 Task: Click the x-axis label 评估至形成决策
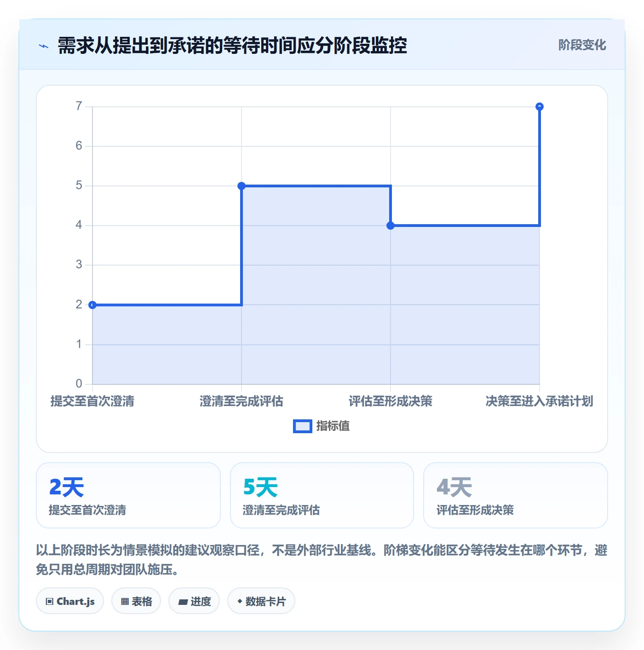(x=391, y=401)
